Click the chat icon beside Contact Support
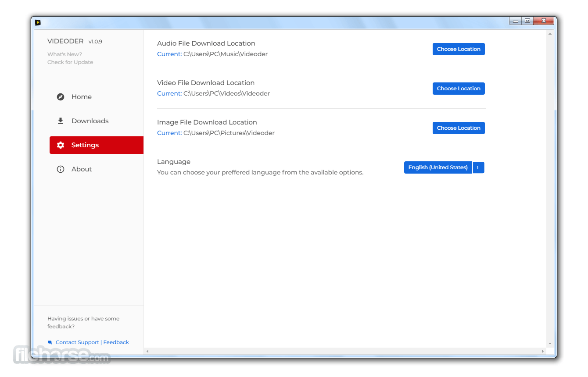The height and width of the screenshot is (377, 588). 50,343
